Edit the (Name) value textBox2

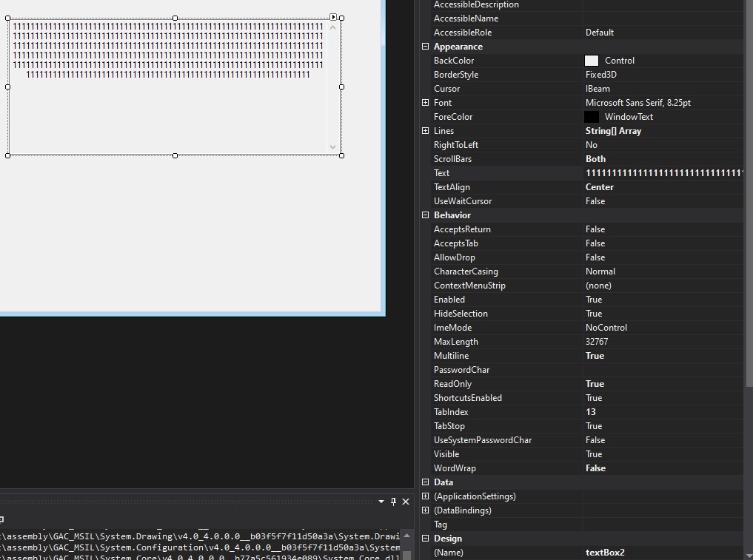(x=605, y=553)
